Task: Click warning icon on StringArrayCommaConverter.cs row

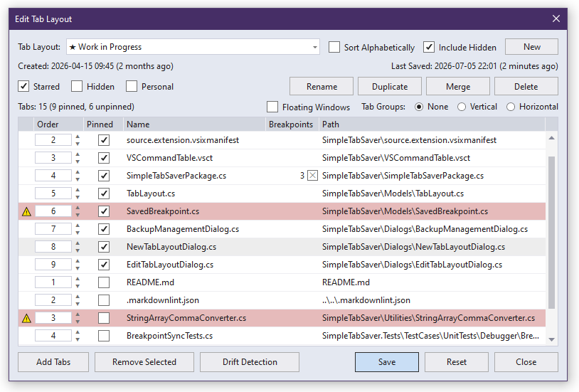Action: pyautogui.click(x=26, y=318)
